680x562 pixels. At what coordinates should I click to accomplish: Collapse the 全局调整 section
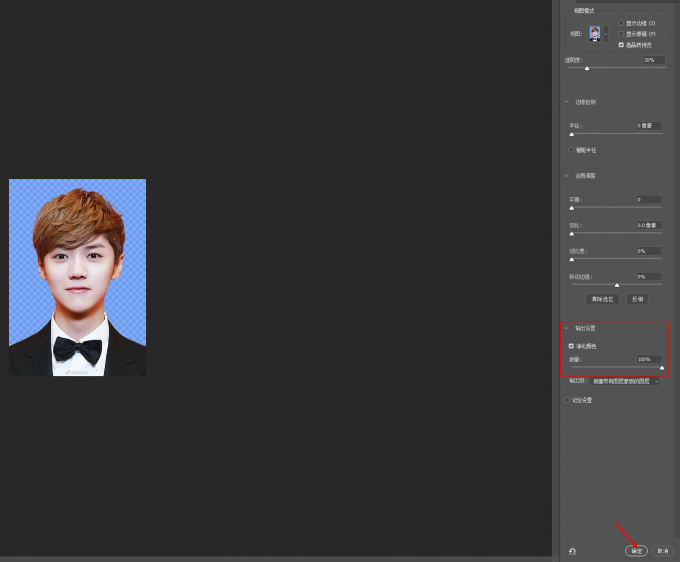click(566, 176)
